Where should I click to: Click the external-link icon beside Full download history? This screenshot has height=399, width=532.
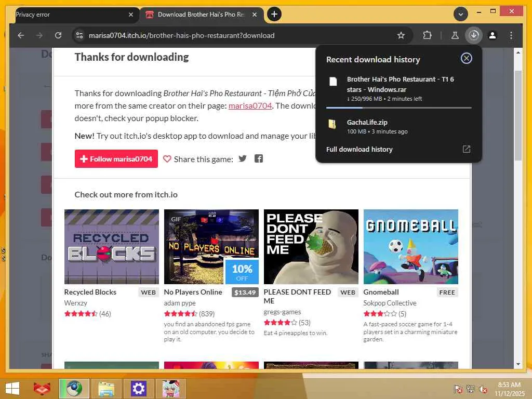(467, 149)
